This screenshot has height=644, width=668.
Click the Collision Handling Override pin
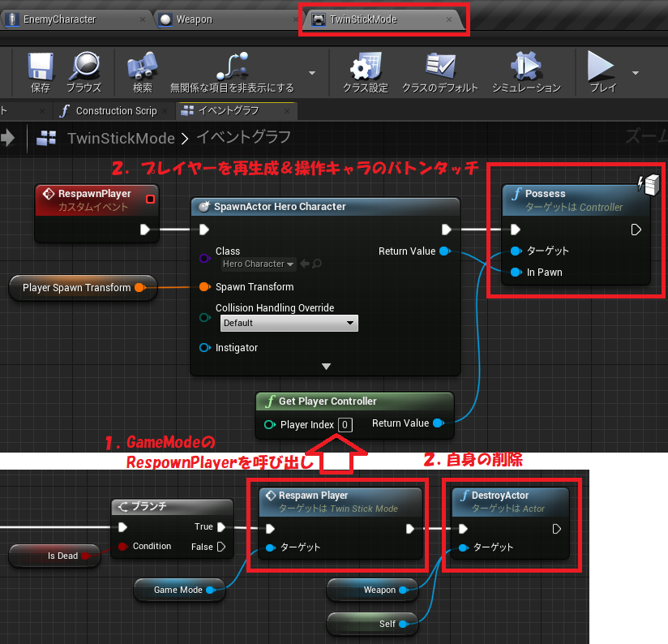click(x=205, y=317)
